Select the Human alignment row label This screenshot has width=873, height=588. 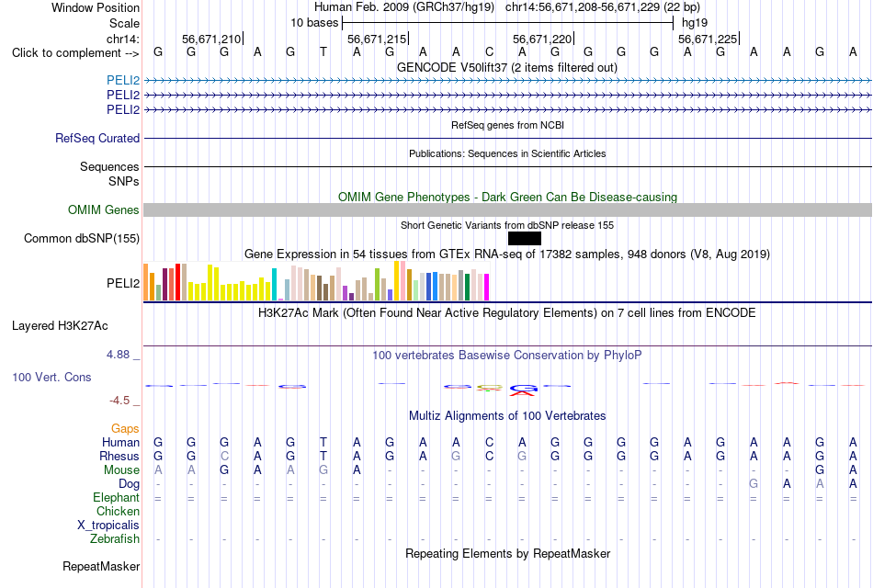click(120, 442)
